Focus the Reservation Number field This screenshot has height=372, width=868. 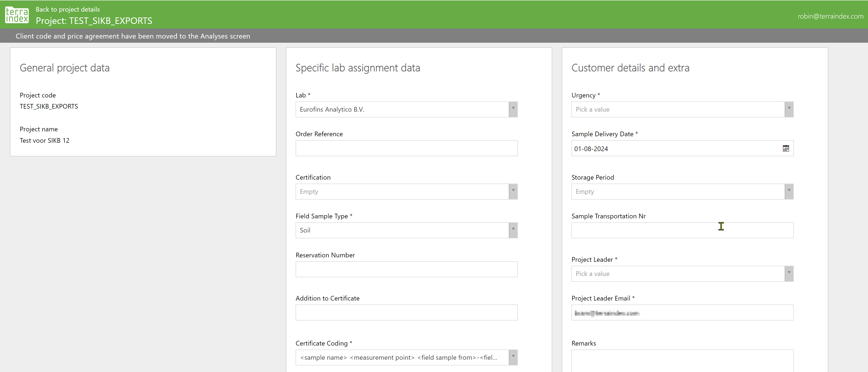406,269
